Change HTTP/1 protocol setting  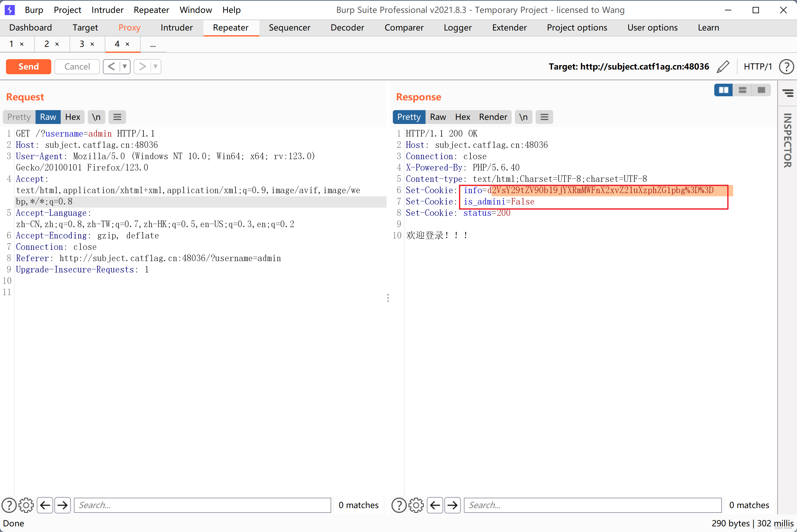pos(758,66)
